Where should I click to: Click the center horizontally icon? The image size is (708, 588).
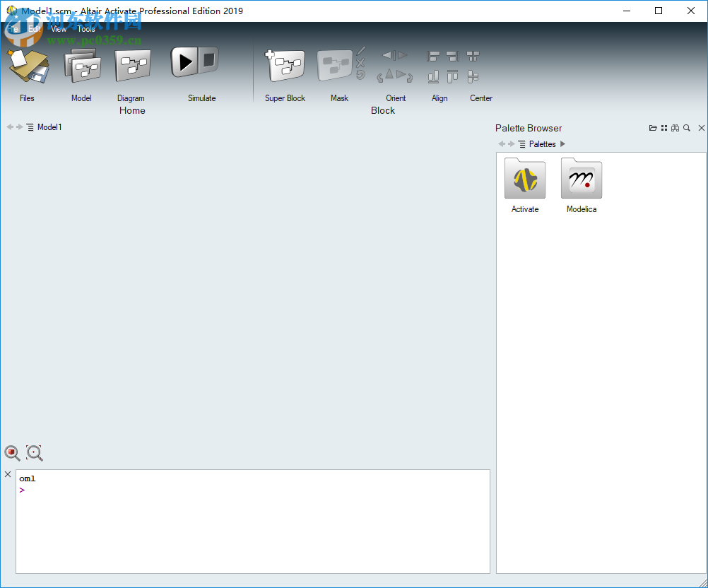point(473,56)
